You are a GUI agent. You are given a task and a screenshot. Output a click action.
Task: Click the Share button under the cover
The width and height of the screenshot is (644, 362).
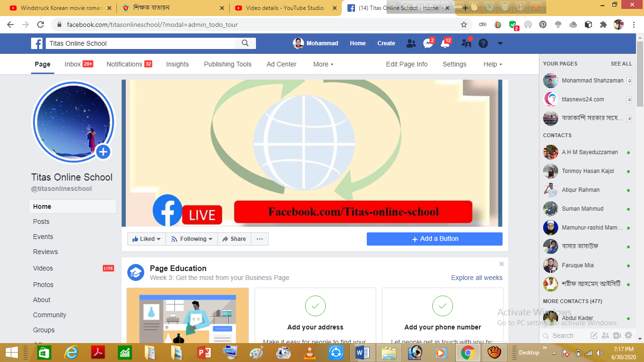click(x=234, y=239)
